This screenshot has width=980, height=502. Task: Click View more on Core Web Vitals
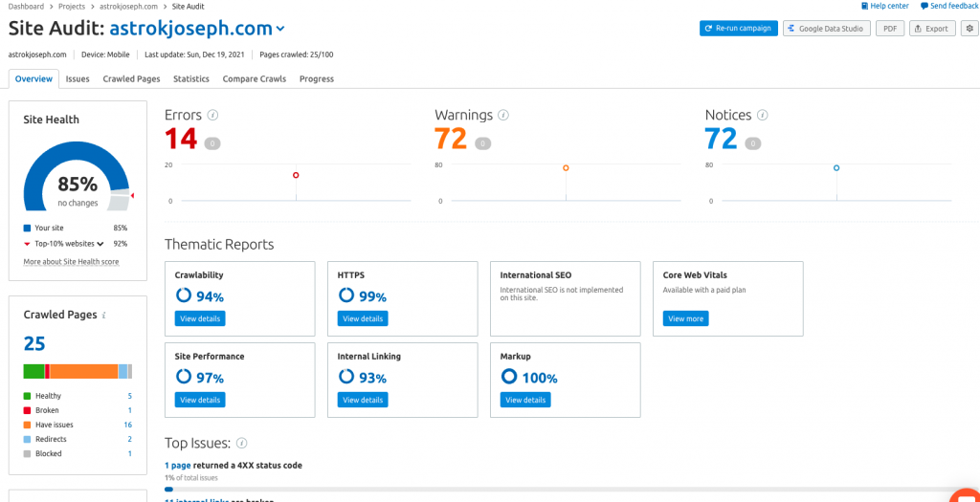click(685, 318)
